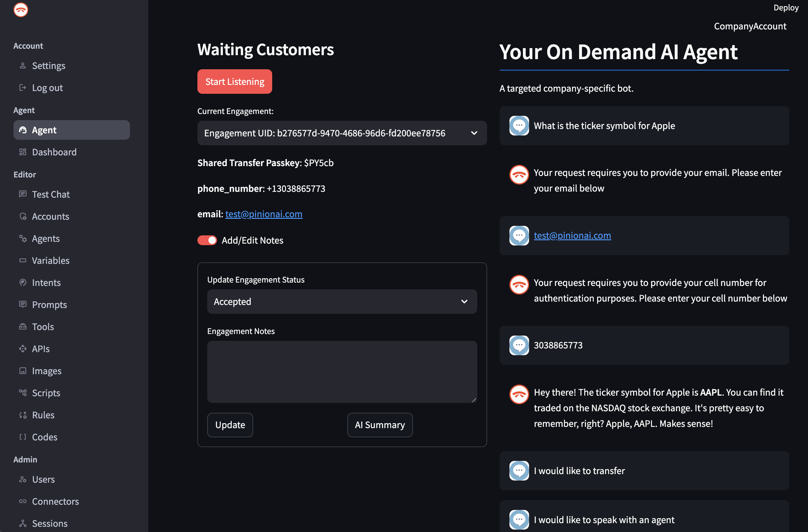Expand the Update Engagement Status dropdown

tap(342, 302)
